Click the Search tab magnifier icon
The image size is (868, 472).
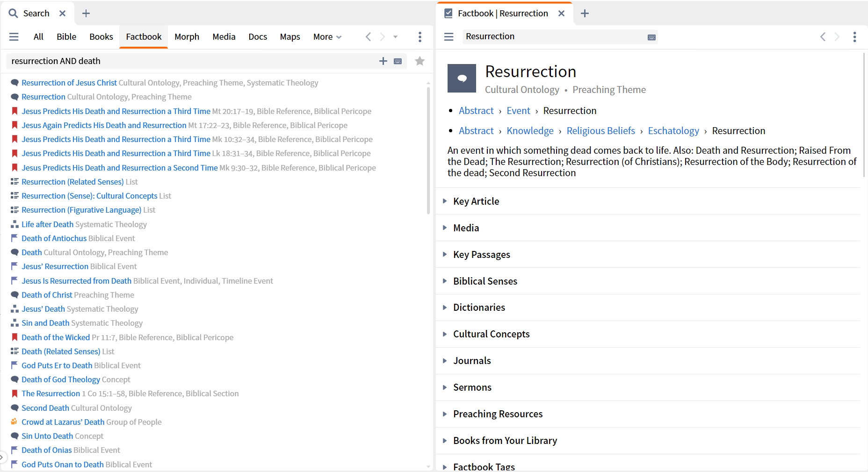tap(14, 14)
